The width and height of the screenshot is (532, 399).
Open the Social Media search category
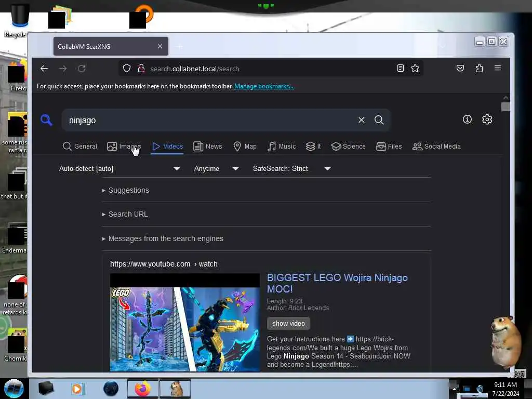point(436,146)
